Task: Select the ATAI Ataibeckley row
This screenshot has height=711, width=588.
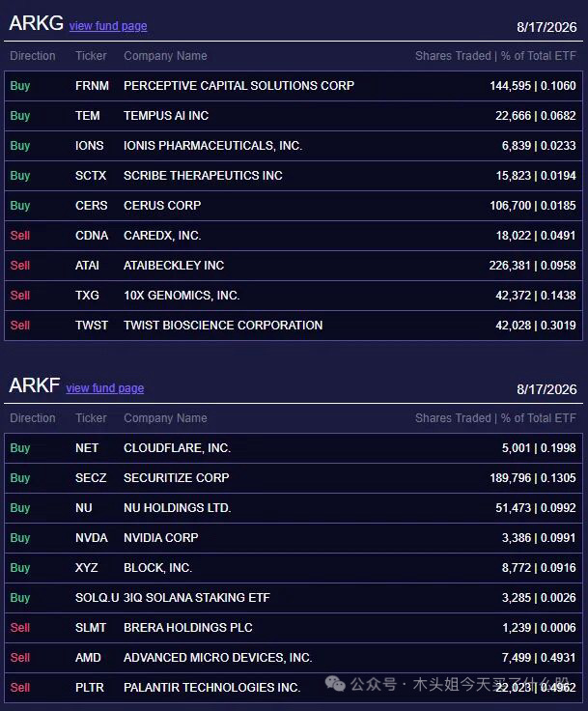Action: (x=294, y=266)
